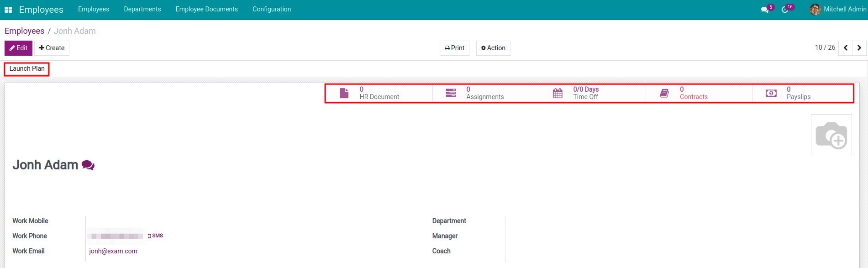
Task: Open the apps grid menu icon
Action: pyautogui.click(x=8, y=10)
